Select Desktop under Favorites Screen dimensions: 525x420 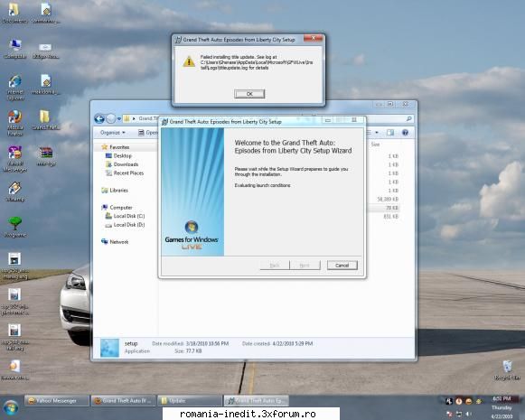click(x=119, y=155)
